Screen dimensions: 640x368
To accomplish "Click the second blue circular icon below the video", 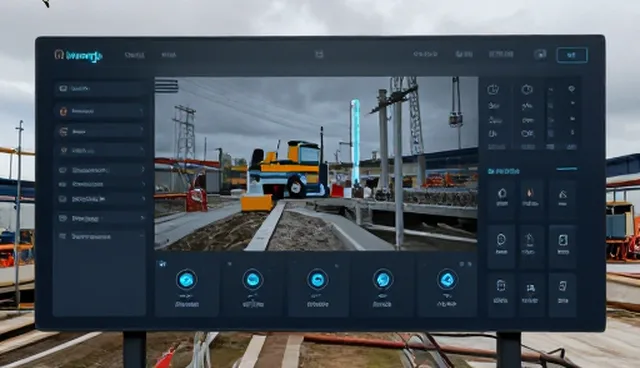I will pyautogui.click(x=253, y=280).
